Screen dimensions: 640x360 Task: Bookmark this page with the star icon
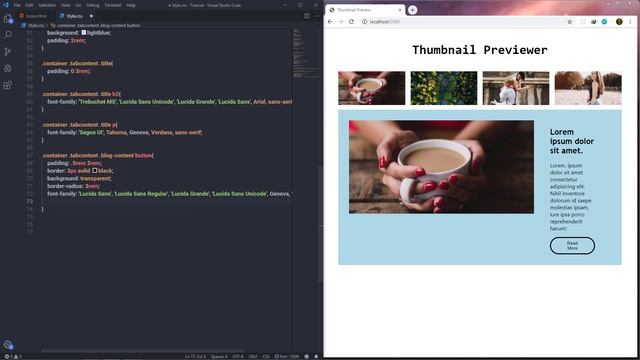tap(569, 22)
